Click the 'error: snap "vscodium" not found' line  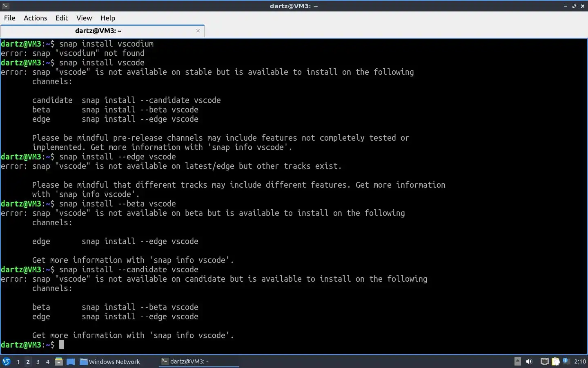click(73, 53)
